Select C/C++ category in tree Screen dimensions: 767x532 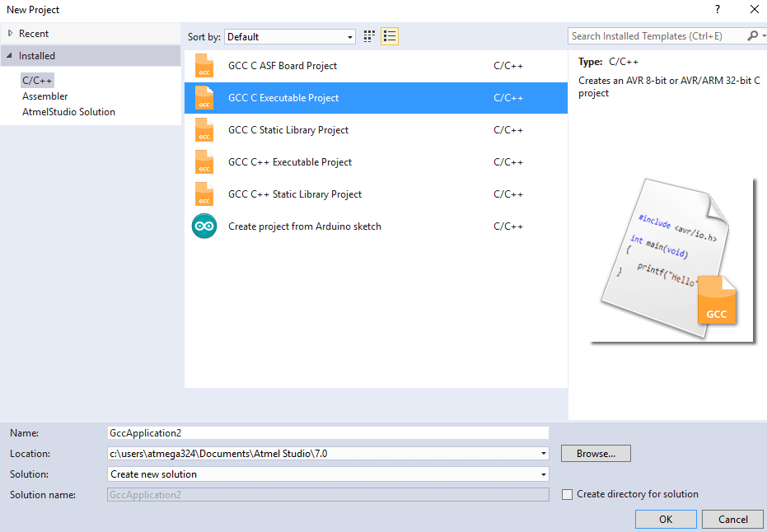(x=37, y=80)
